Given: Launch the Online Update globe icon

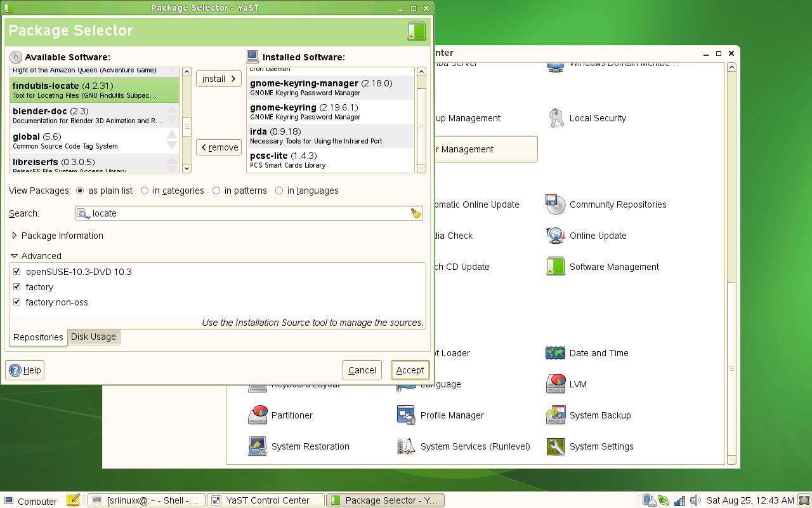Looking at the screenshot, I should tap(556, 236).
